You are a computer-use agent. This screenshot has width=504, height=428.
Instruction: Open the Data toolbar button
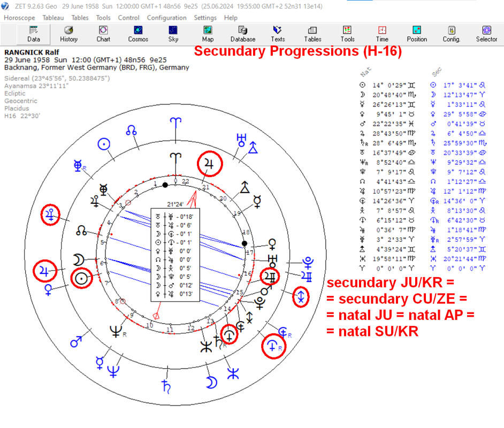pyautogui.click(x=33, y=34)
